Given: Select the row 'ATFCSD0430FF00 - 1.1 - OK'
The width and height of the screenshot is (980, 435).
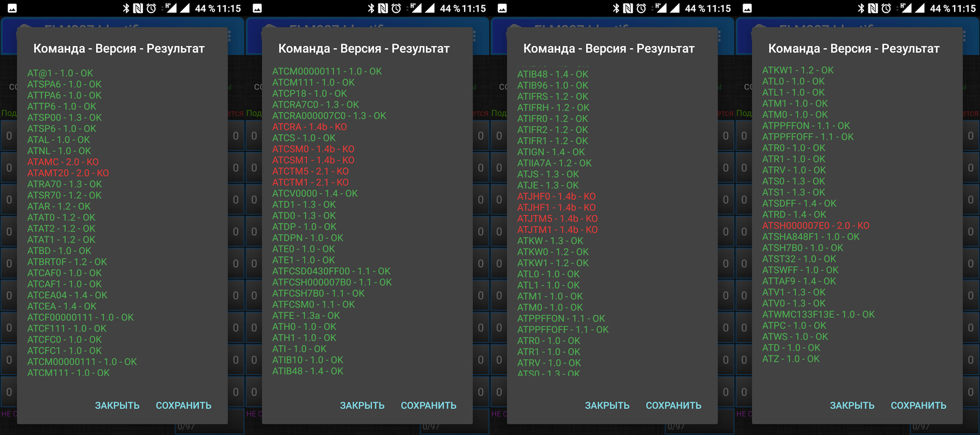Looking at the screenshot, I should (331, 271).
